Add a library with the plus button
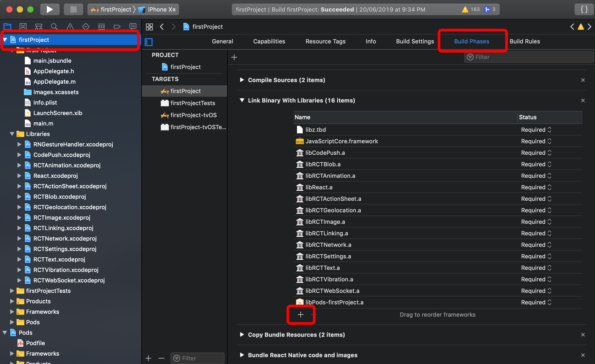Screen dimensions: 595x364 [301, 315]
